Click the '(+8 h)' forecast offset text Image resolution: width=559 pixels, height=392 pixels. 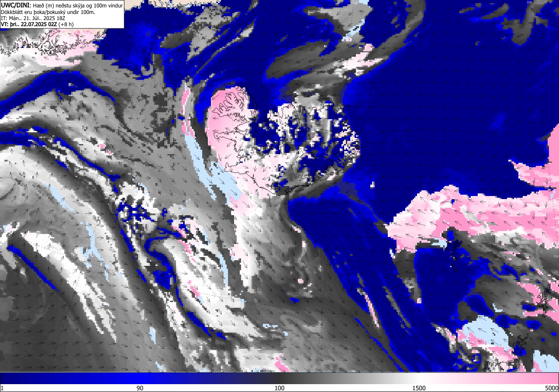pos(67,24)
